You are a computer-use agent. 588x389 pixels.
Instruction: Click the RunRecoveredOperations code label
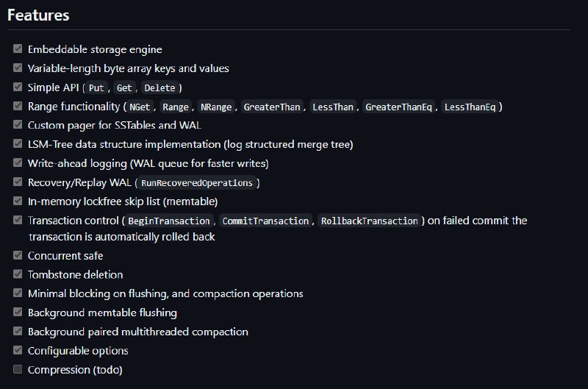(197, 183)
